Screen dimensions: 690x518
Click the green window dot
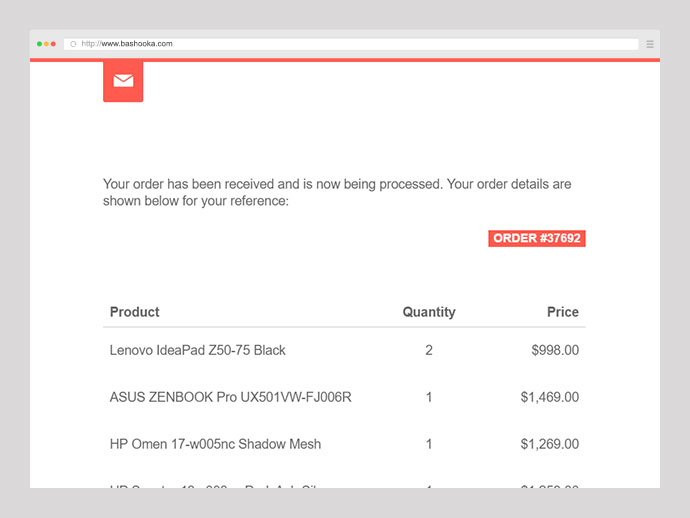coord(40,44)
